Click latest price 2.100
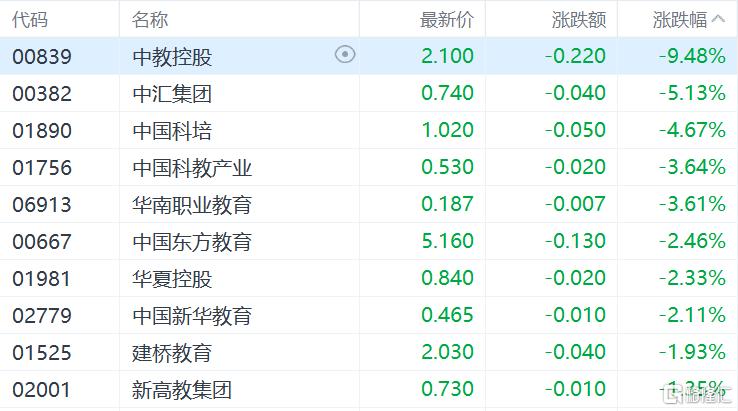 tap(447, 56)
